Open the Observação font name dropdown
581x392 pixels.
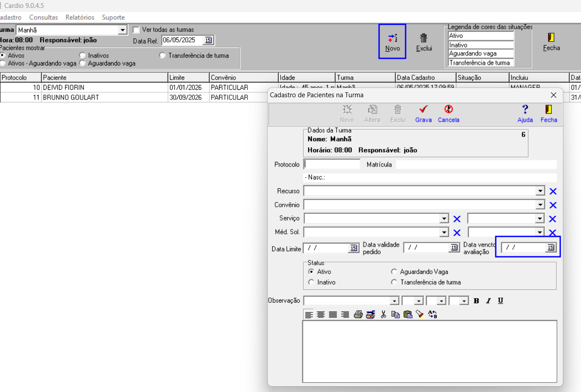pyautogui.click(x=394, y=301)
